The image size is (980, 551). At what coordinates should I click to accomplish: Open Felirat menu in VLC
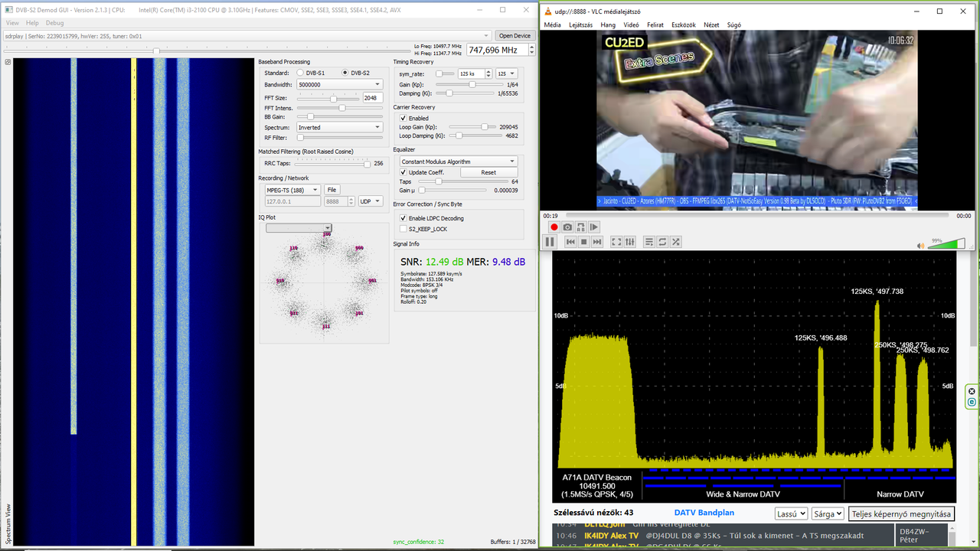click(x=655, y=25)
